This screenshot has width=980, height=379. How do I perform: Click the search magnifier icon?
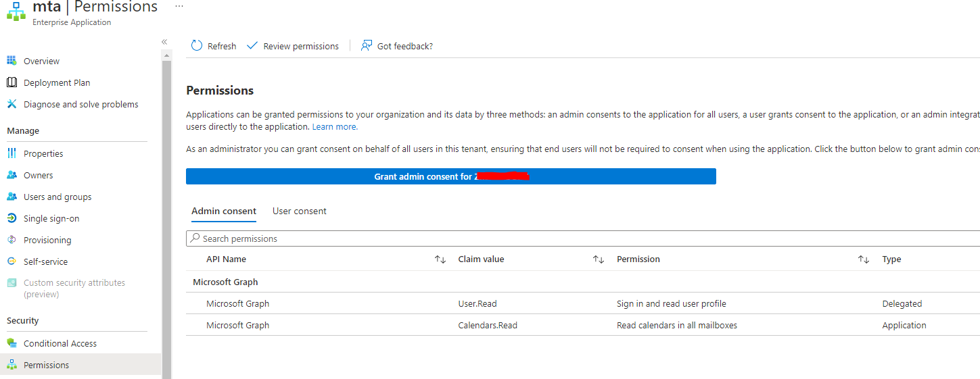point(195,238)
